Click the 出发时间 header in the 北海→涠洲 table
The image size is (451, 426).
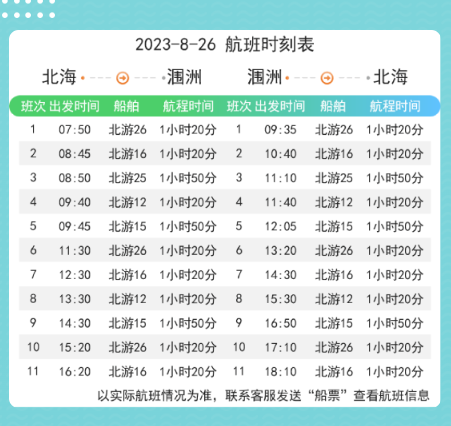tap(75, 106)
